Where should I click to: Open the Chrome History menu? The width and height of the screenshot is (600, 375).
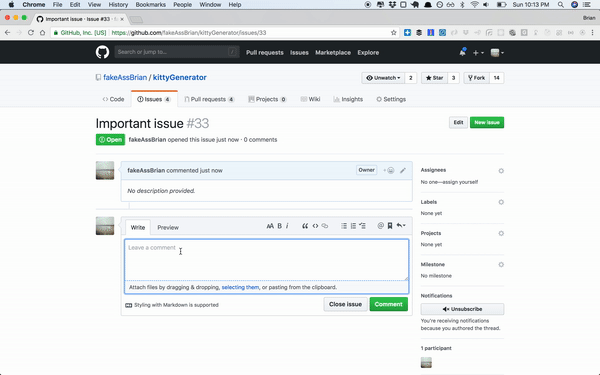[x=118, y=5]
